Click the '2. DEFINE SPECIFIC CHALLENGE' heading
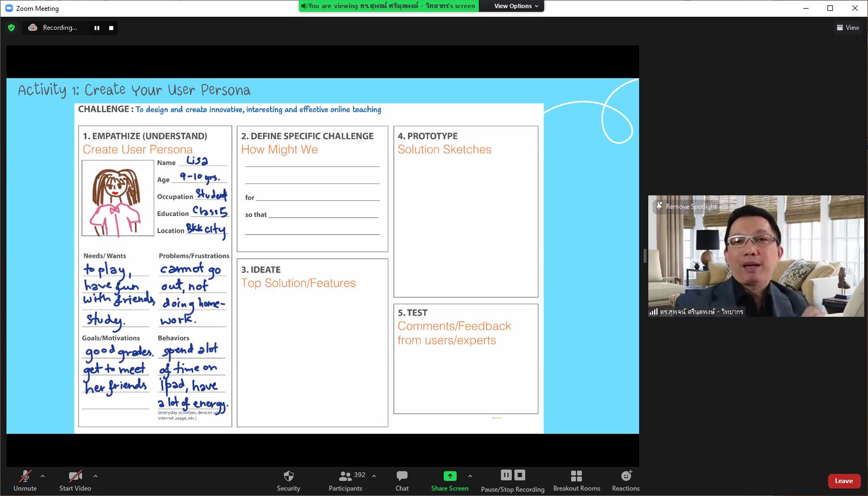Viewport: 868px width, 496px height. (307, 136)
